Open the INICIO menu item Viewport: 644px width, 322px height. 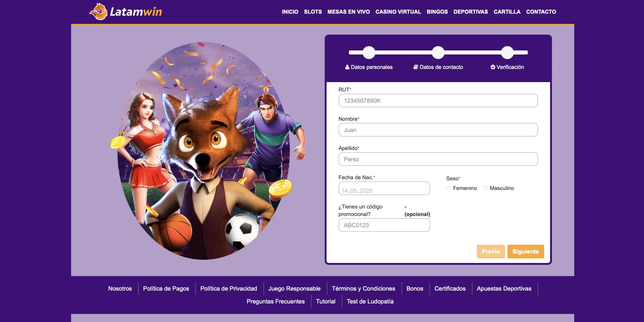[290, 12]
